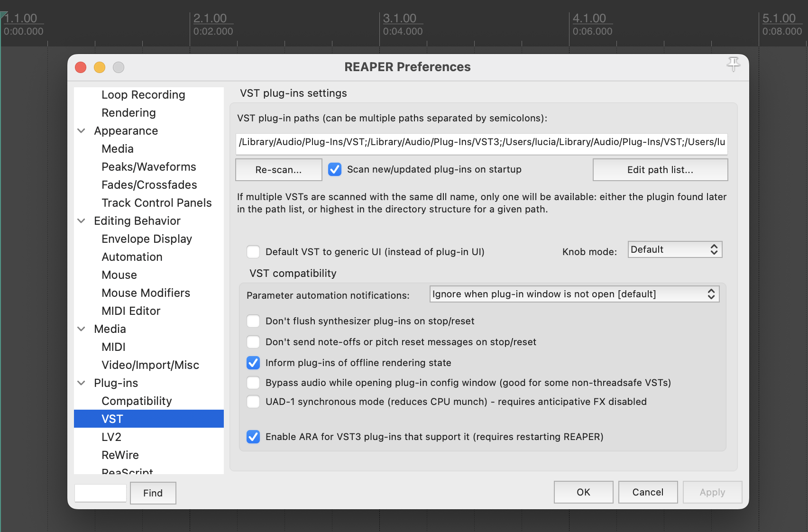Open Edit path list dialog

(x=660, y=170)
